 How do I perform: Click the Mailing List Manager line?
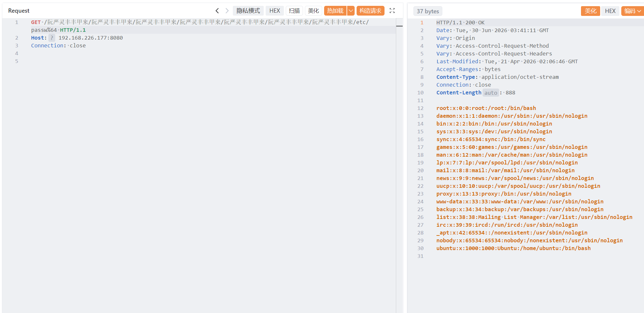pyautogui.click(x=534, y=217)
